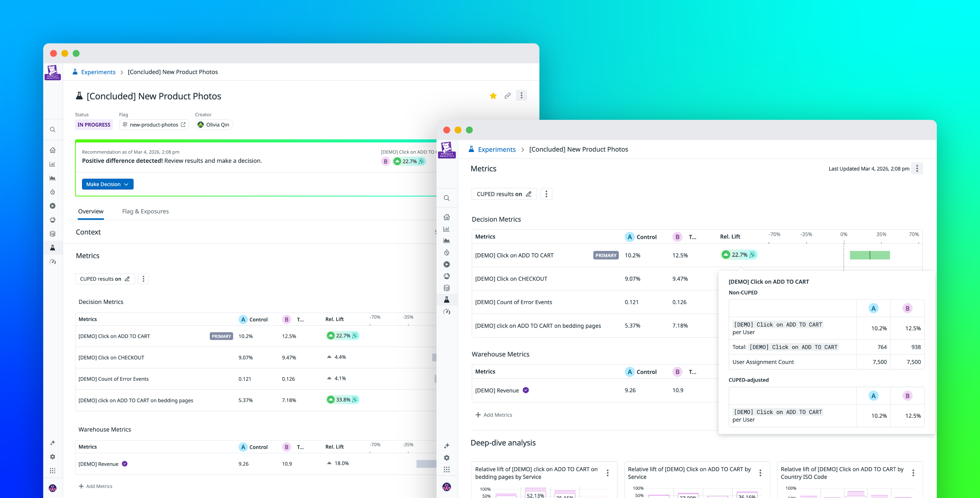The height and width of the screenshot is (498, 980).
Task: Open the three-dot menu beside Last Updated
Action: coord(917,168)
